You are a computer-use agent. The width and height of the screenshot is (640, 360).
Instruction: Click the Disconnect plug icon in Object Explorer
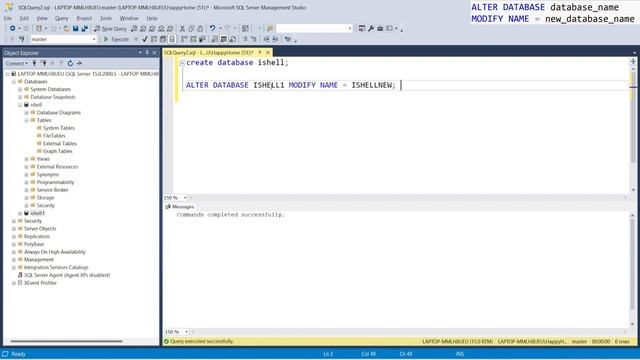pyautogui.click(x=43, y=63)
